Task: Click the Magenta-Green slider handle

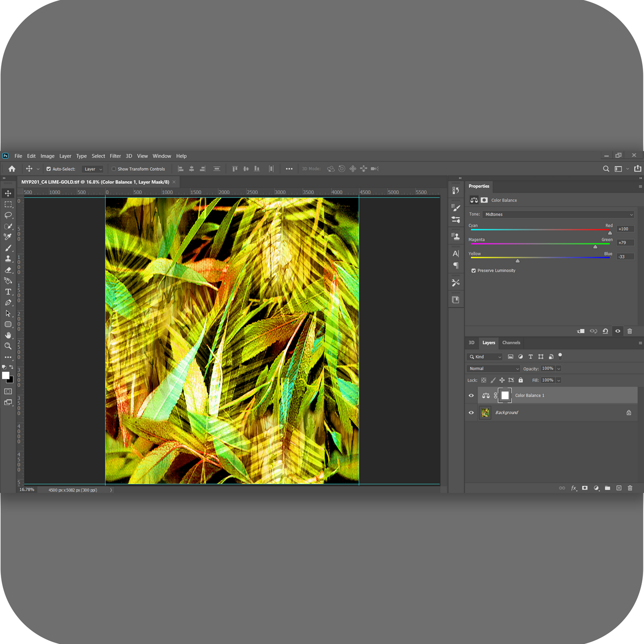Action: (595, 247)
